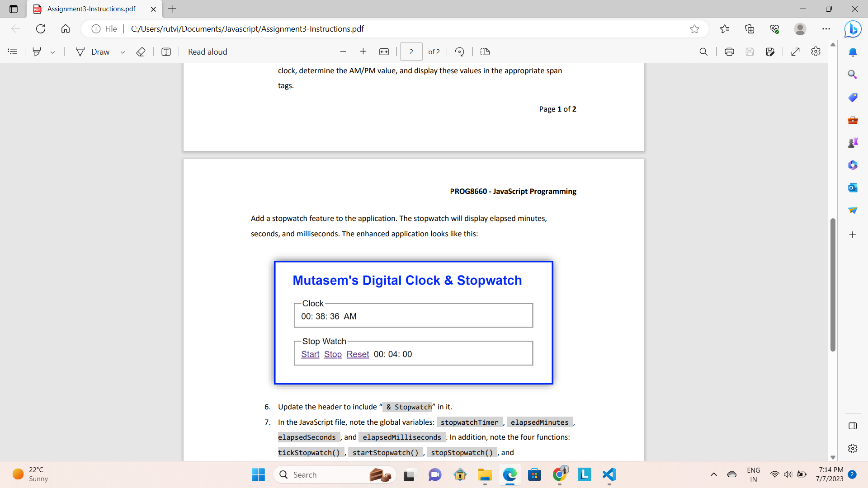Select the eraser annotation tool
The width and height of the screenshot is (868, 488).
click(x=141, y=52)
